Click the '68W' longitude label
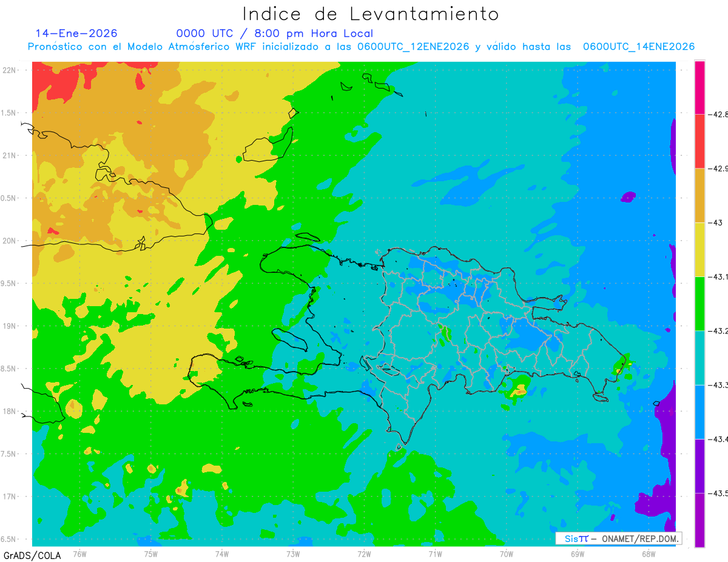 coord(648,554)
